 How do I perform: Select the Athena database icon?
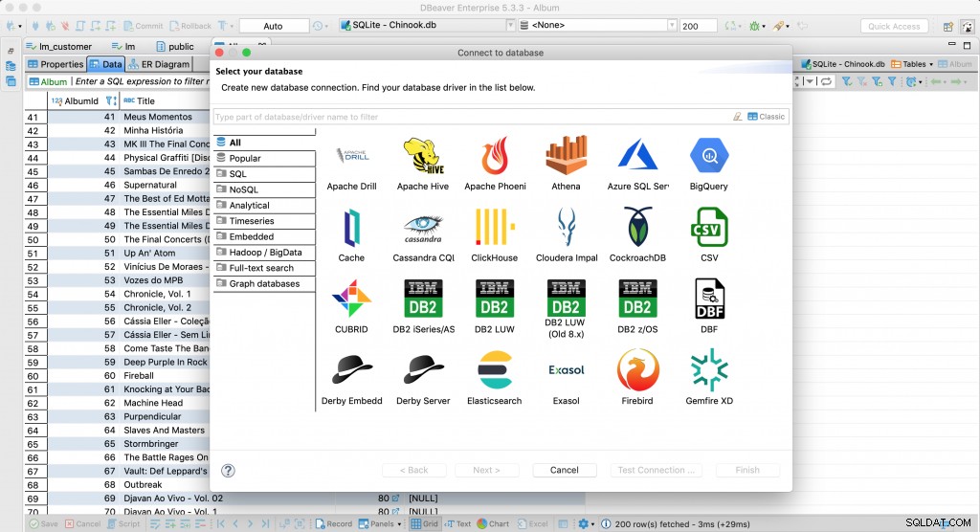(566, 155)
